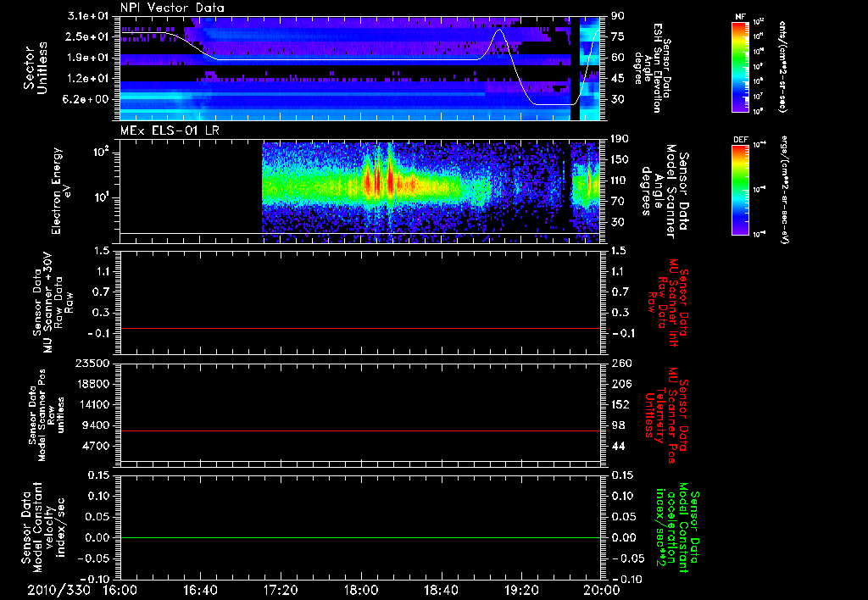Image resolution: width=868 pixels, height=600 pixels.
Task: Click the '4700' Scanner Pos tick label
Action: click(x=97, y=446)
